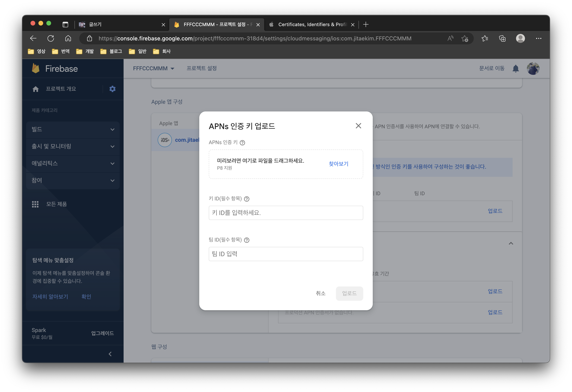Image resolution: width=572 pixels, height=392 pixels.
Task: Click 찾아보기 to browse for a P8 file
Action: pyautogui.click(x=338, y=164)
